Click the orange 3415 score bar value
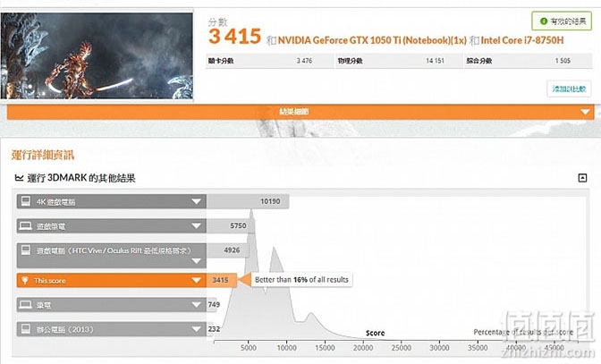 [x=220, y=281]
